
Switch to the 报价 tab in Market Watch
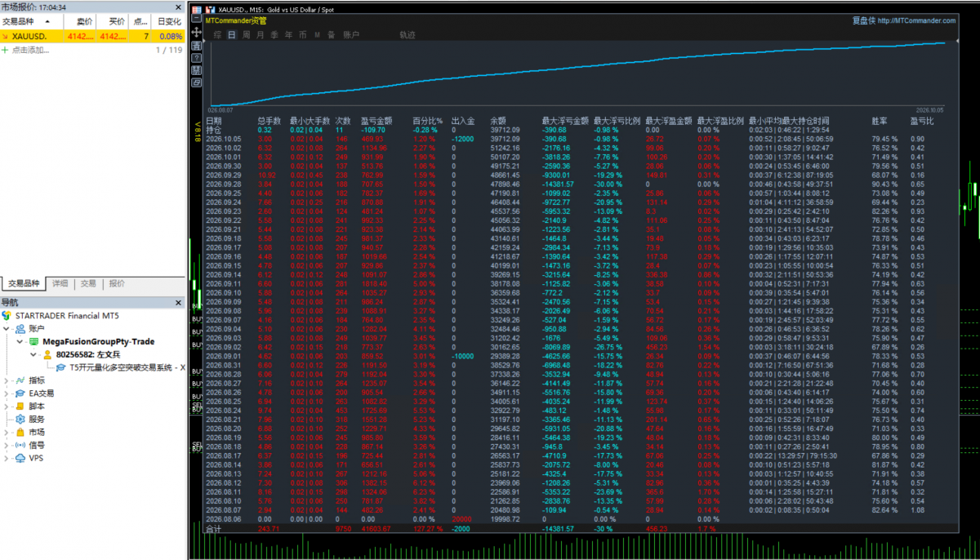click(x=117, y=283)
